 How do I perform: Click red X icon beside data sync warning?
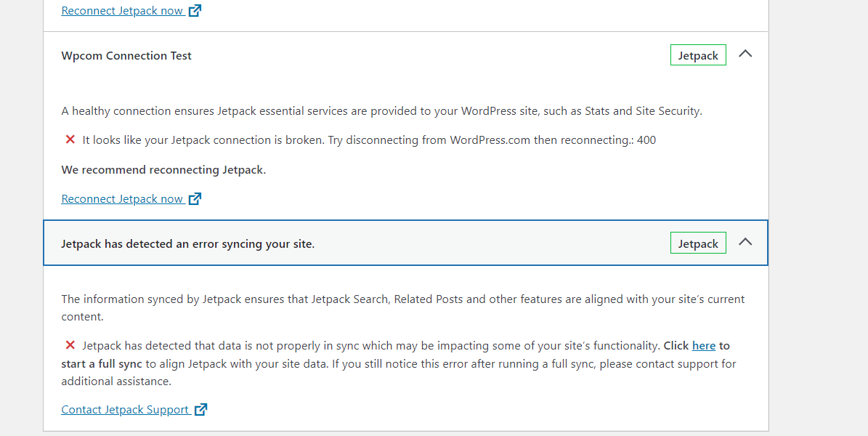pyautogui.click(x=70, y=345)
